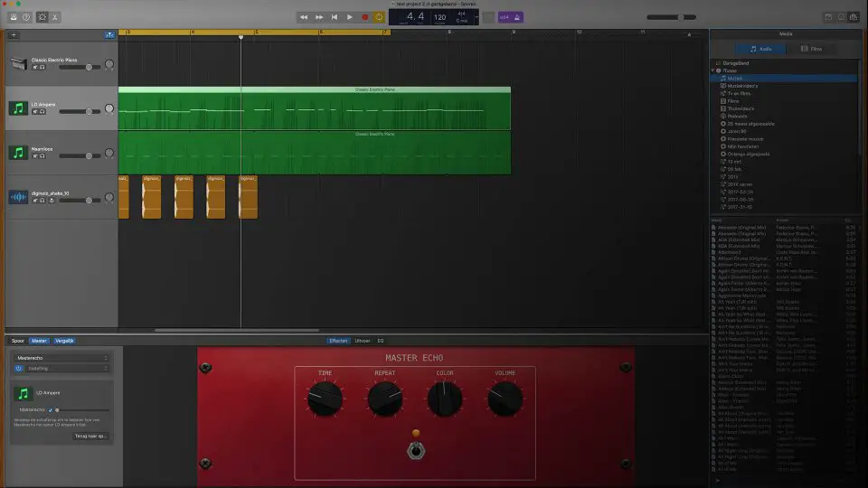Image resolution: width=868 pixels, height=488 pixels.
Task: Switch to the EQ tab
Action: [x=381, y=341]
